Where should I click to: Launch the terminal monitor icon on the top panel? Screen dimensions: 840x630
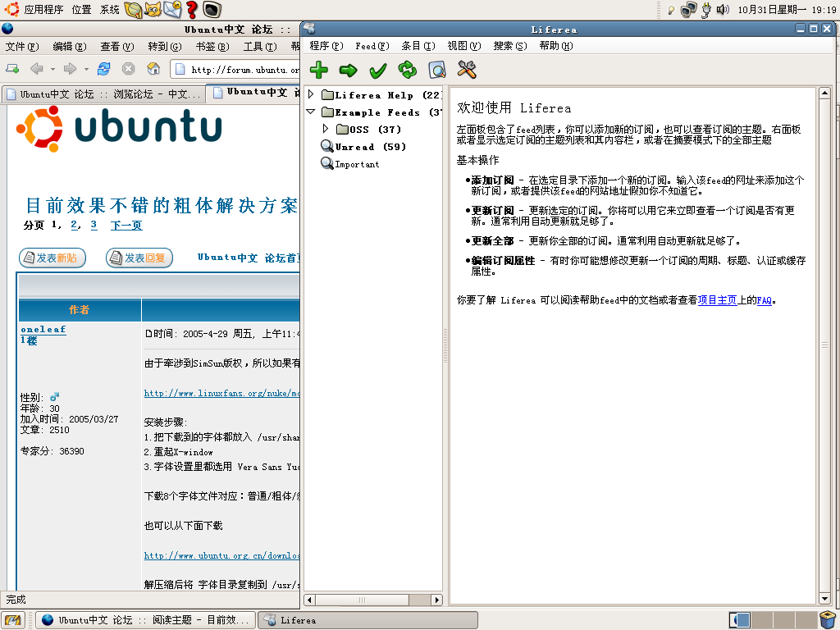pos(212,9)
